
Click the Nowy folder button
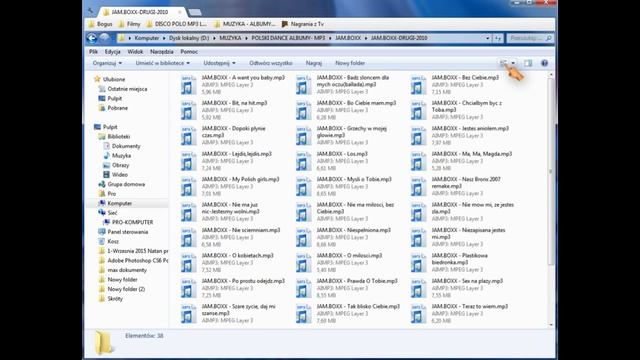[350, 63]
